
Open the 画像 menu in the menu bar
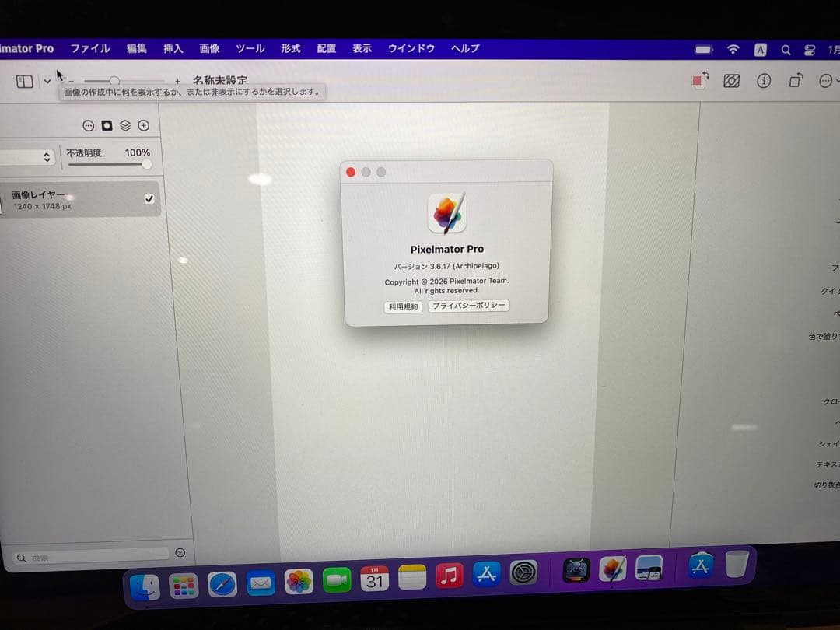pos(210,48)
